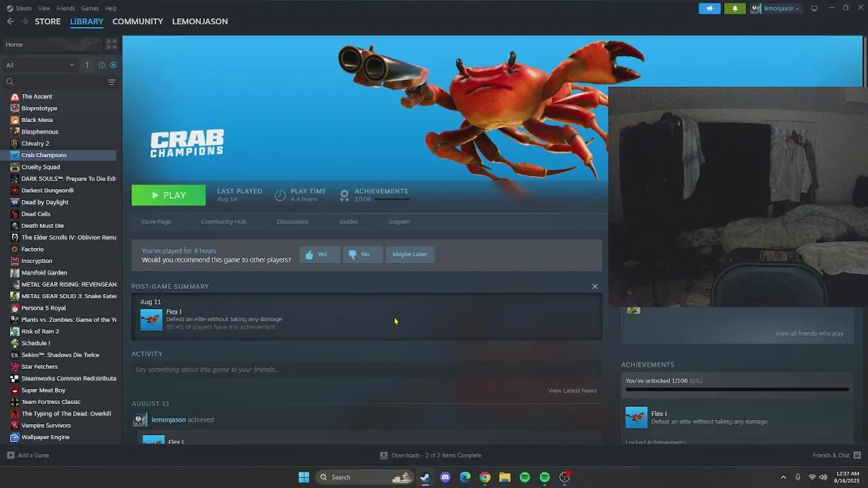The height and width of the screenshot is (488, 868).
Task: Open the View menu
Action: tap(44, 8)
